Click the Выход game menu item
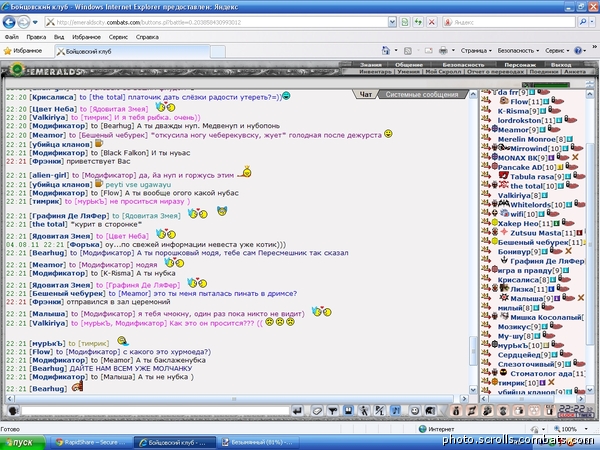The height and width of the screenshot is (450, 600). pyautogui.click(x=561, y=65)
